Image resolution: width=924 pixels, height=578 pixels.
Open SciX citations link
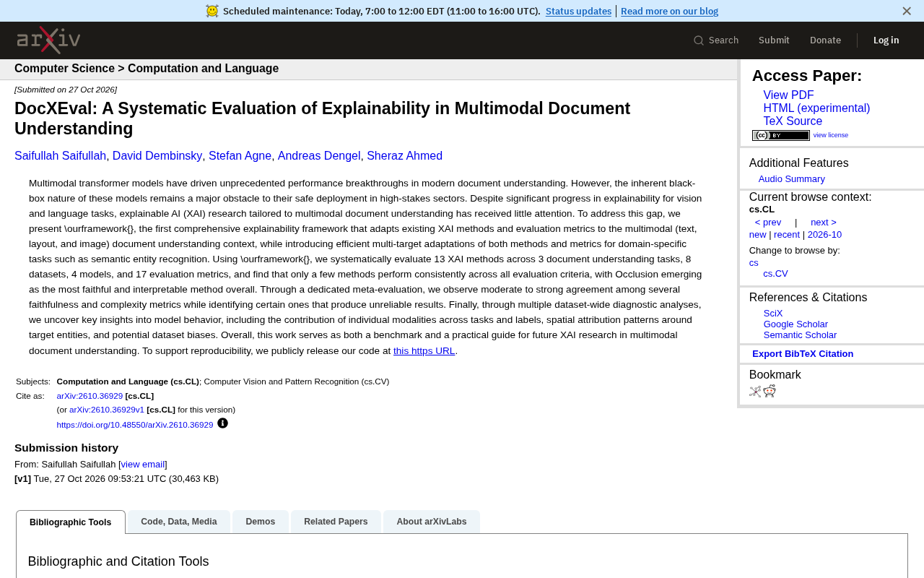click(773, 314)
